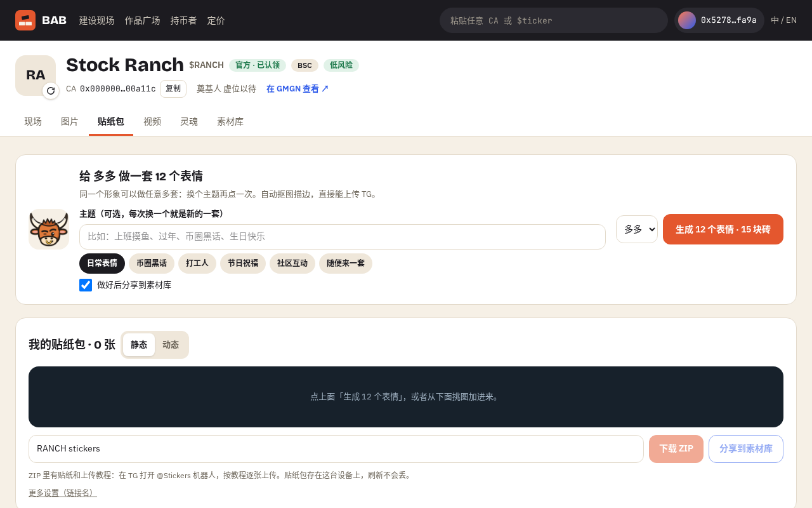812x508 pixels.
Task: Go to 作品广场 in top navigation
Action: pos(143,20)
